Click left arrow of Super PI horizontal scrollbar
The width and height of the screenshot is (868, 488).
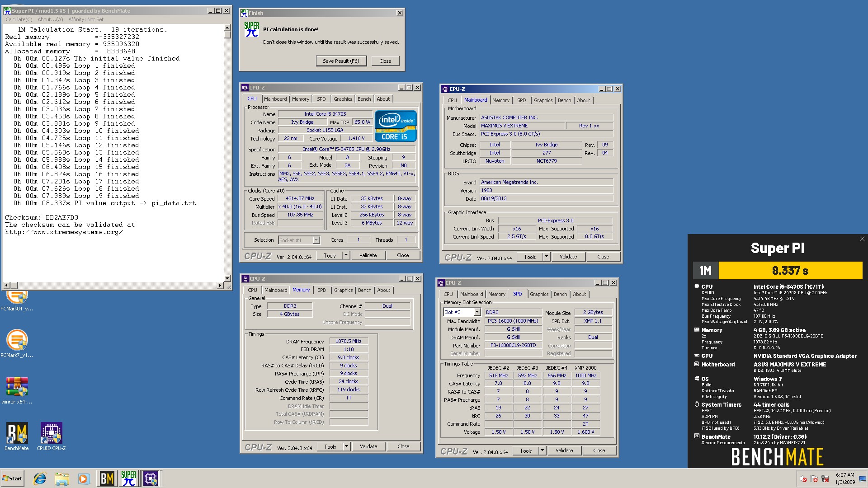[x=6, y=286]
